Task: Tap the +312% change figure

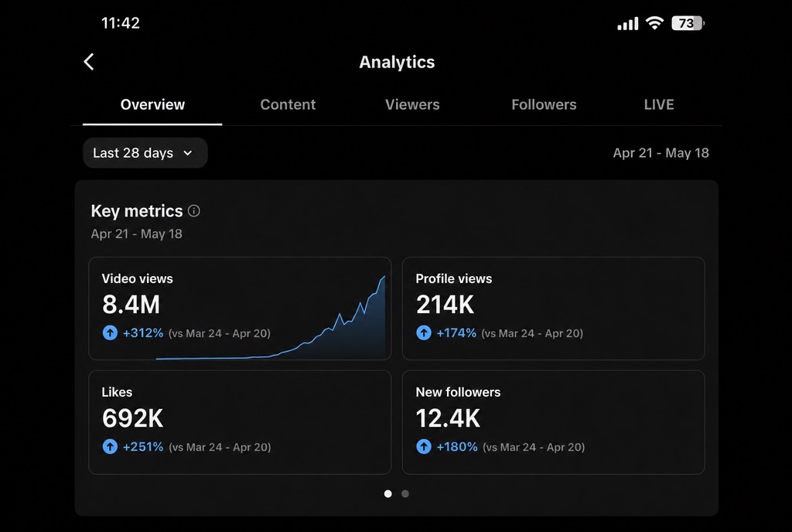Action: coord(143,333)
